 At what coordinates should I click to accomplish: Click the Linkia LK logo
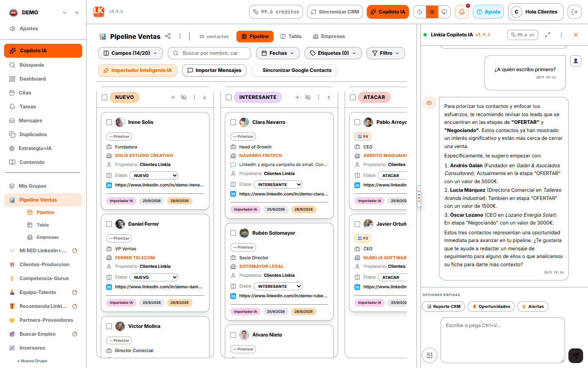pyautogui.click(x=99, y=12)
